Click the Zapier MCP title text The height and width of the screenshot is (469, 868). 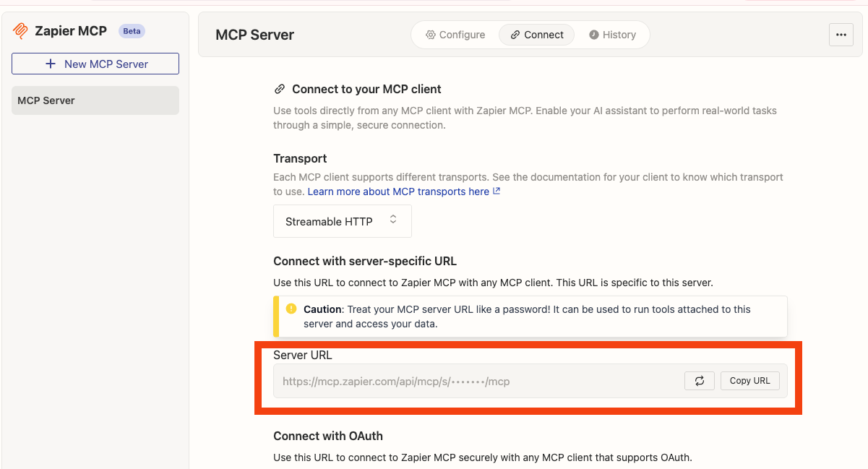point(71,31)
